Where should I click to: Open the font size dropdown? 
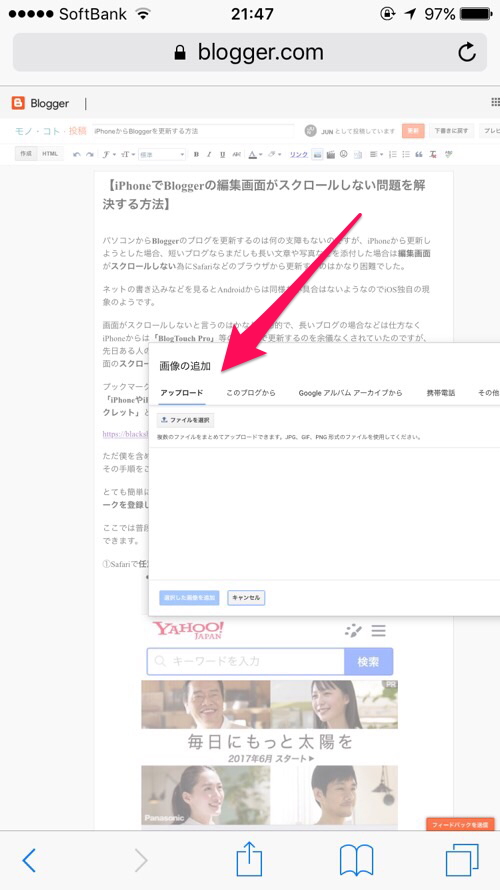tap(128, 154)
